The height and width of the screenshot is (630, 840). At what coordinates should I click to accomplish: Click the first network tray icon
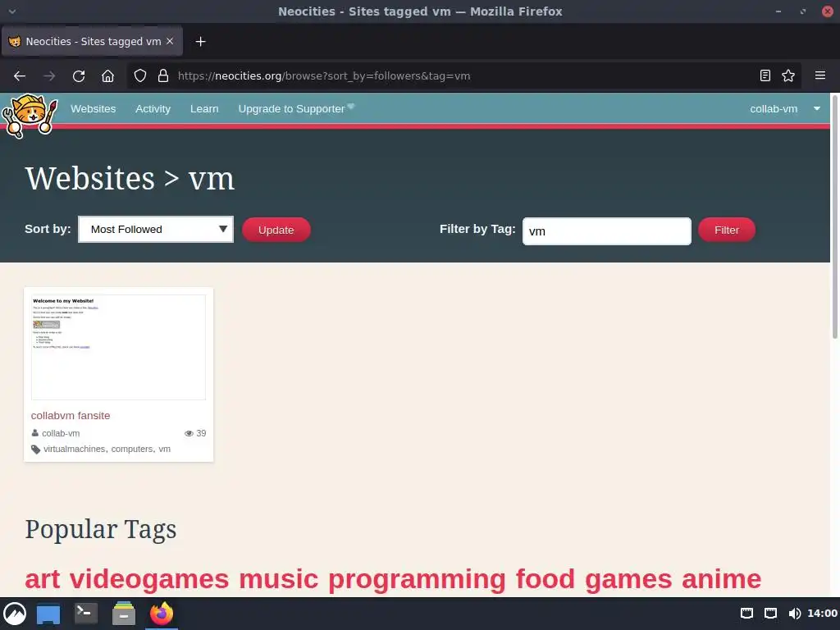(746, 614)
